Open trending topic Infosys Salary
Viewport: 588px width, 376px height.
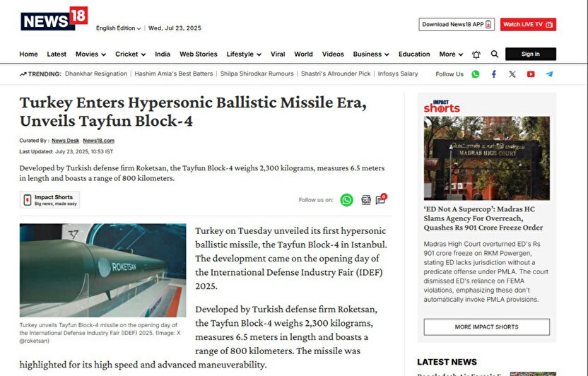(x=398, y=74)
